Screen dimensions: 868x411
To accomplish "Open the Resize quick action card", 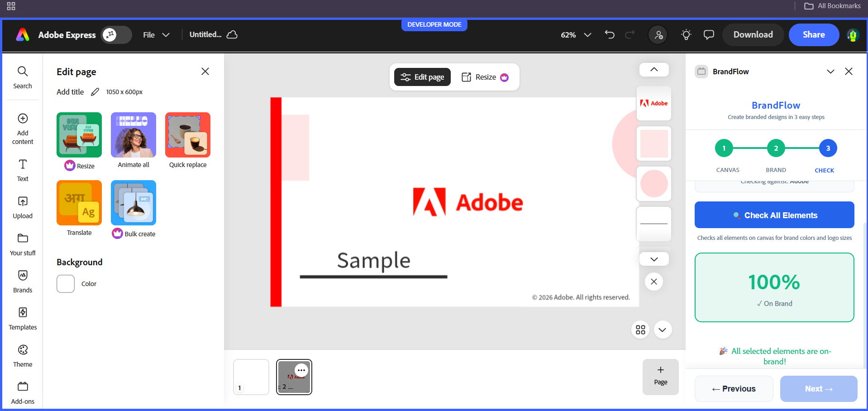I will click(x=79, y=135).
